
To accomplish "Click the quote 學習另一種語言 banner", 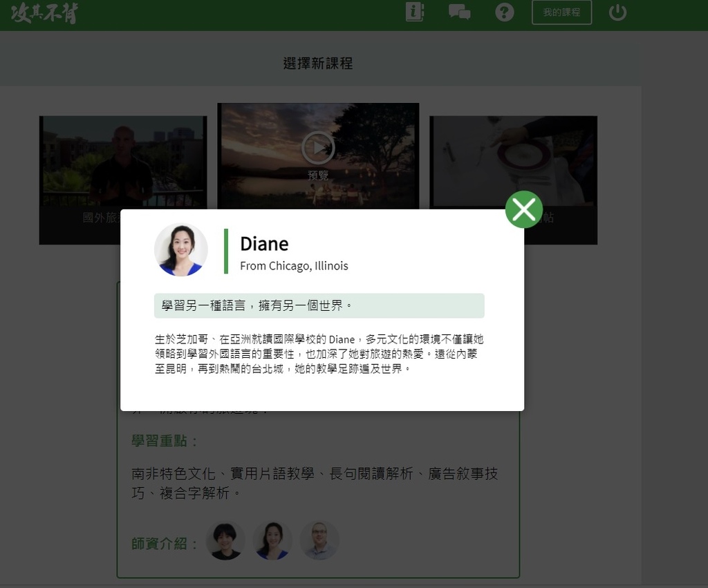I will coord(319,305).
